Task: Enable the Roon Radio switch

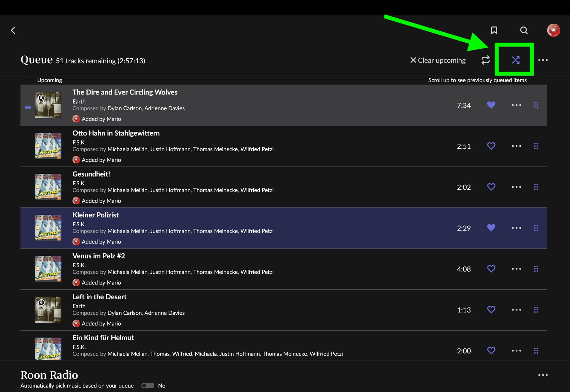Action: pyautogui.click(x=148, y=385)
